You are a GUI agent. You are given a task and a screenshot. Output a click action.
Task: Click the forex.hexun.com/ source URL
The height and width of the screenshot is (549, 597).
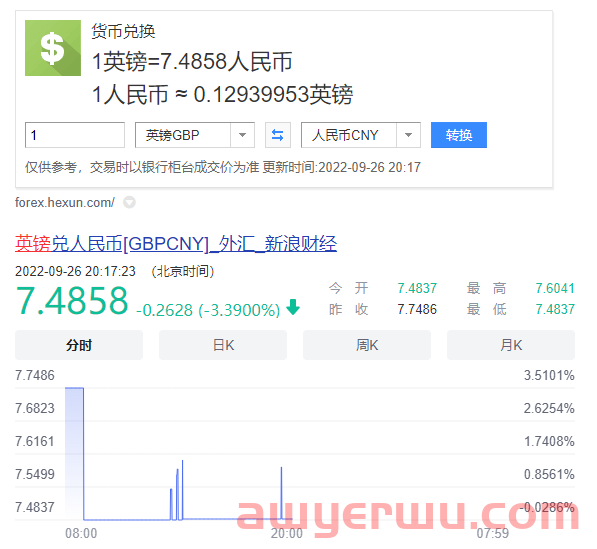pyautogui.click(x=65, y=203)
